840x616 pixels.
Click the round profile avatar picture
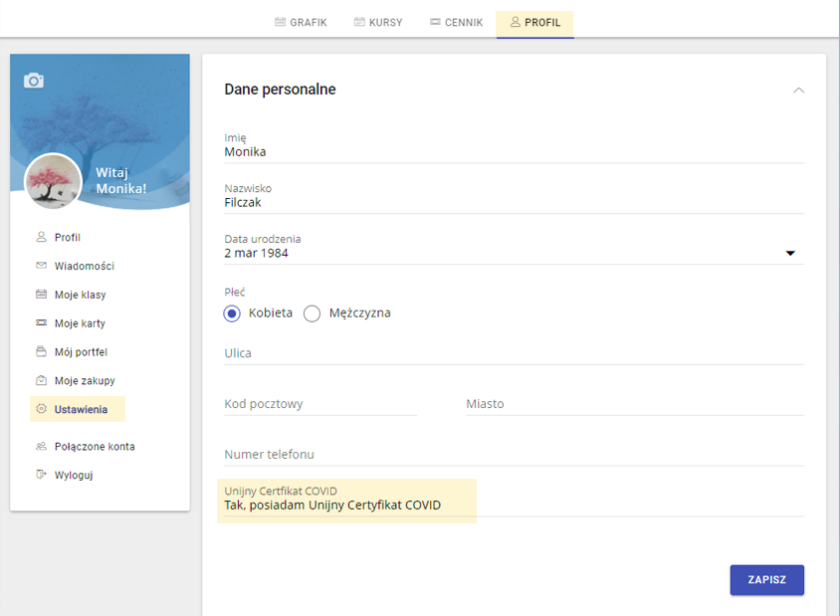(53, 181)
